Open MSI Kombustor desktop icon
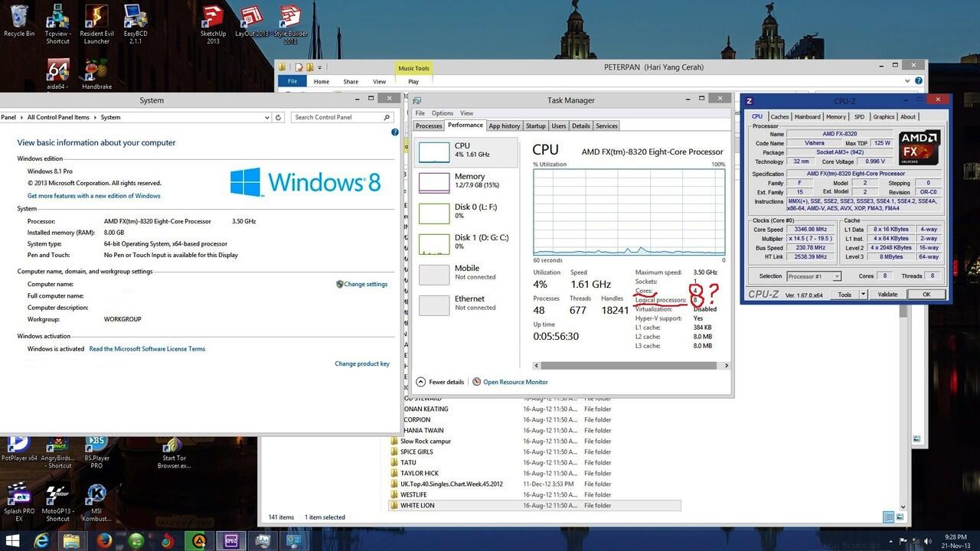980x551 pixels. (x=96, y=503)
